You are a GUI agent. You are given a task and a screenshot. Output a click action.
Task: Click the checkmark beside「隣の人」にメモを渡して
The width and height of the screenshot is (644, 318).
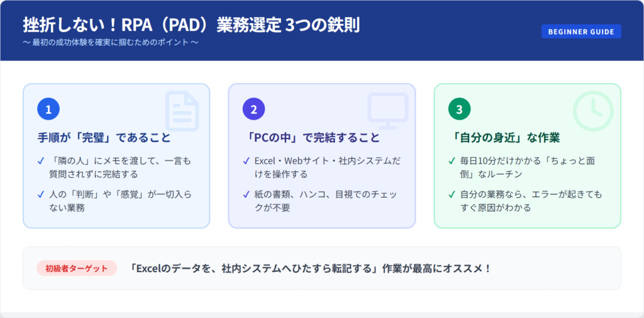point(41,161)
